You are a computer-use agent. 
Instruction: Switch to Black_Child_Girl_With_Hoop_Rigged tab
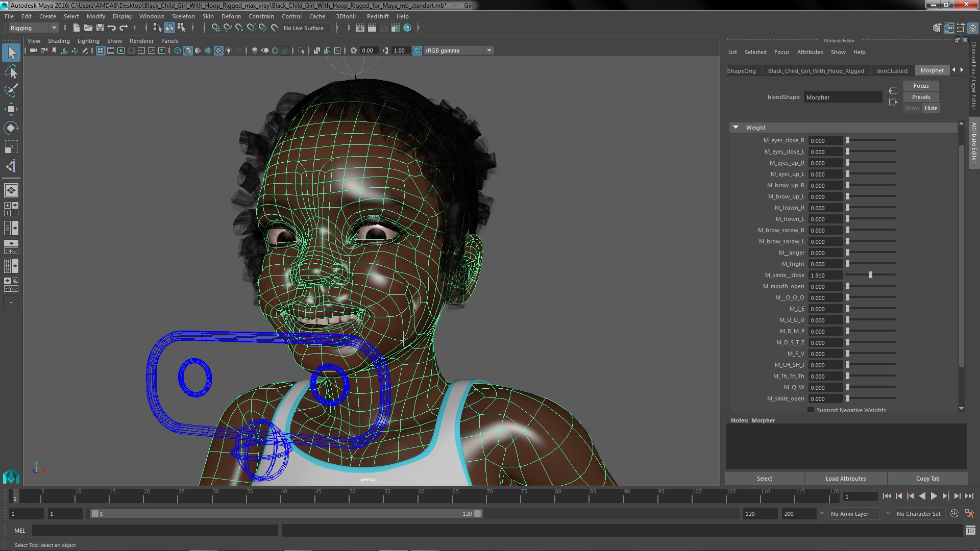tap(816, 71)
